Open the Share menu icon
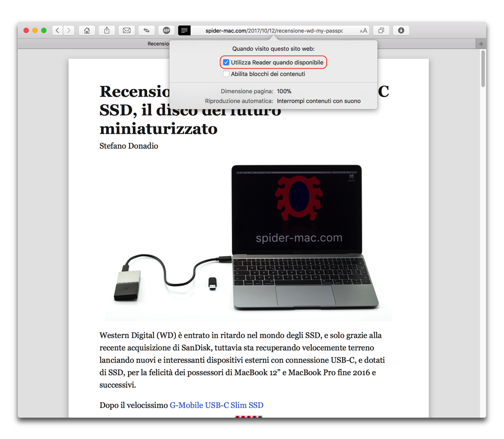The image size is (504, 439). (107, 30)
